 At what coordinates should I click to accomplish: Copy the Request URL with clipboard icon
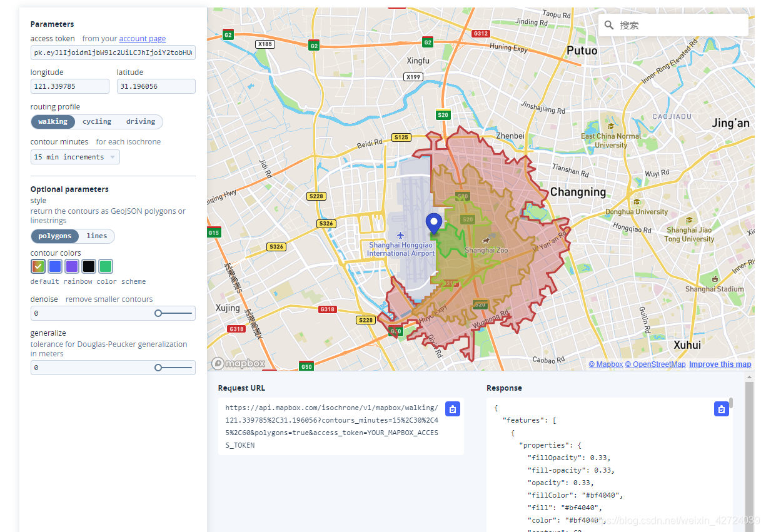click(x=453, y=409)
